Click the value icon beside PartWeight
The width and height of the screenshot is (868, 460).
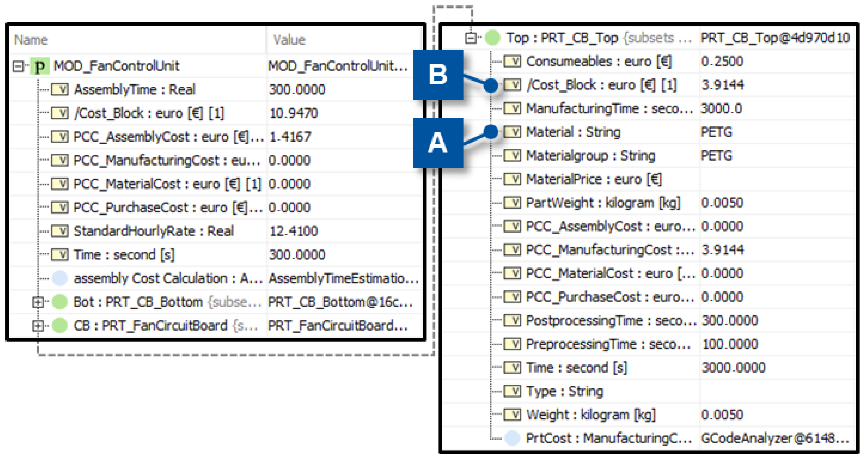coord(512,203)
